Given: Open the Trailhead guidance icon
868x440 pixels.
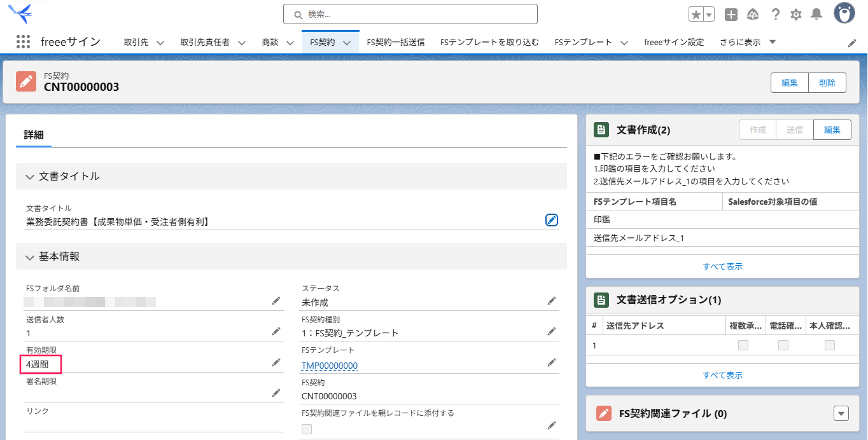Looking at the screenshot, I should point(753,15).
